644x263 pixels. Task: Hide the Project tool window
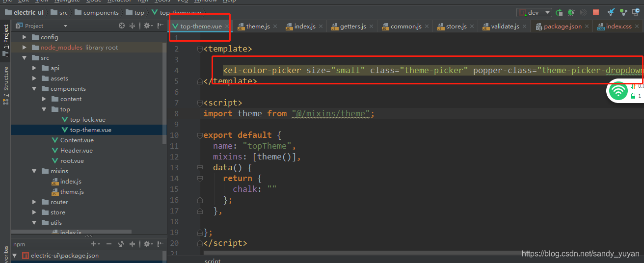160,26
